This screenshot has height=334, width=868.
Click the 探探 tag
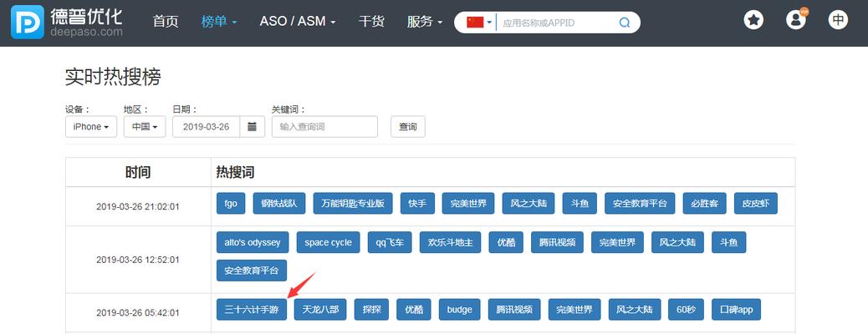371,310
